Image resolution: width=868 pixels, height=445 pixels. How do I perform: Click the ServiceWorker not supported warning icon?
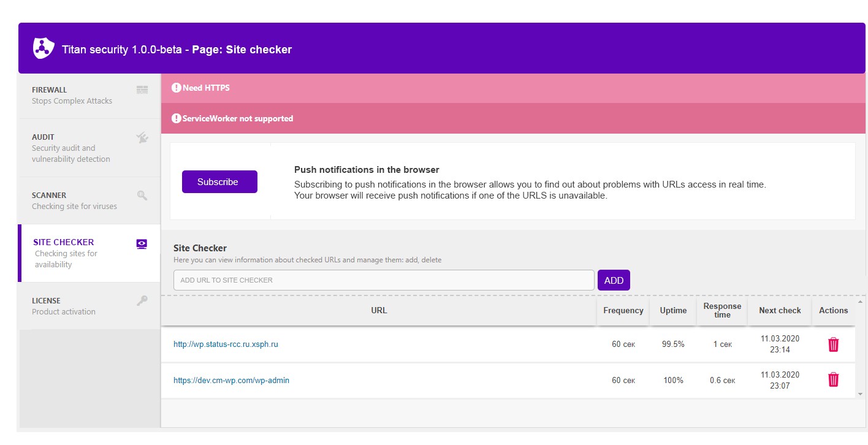177,118
